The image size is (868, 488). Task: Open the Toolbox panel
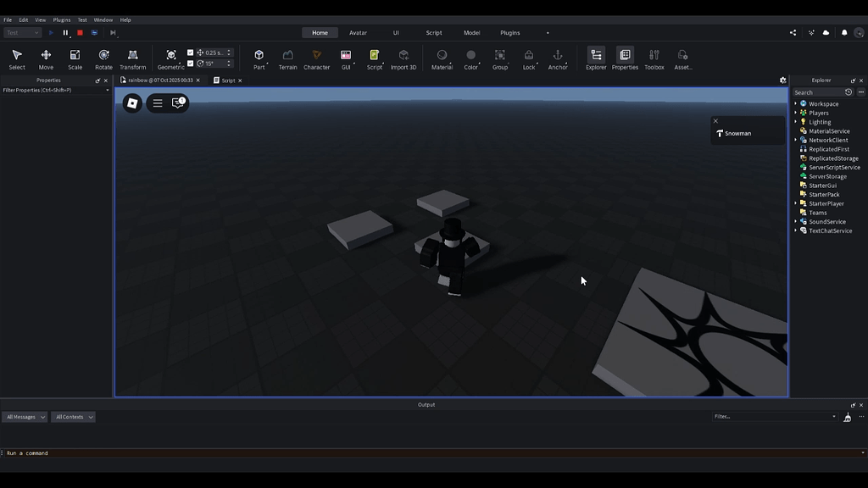pyautogui.click(x=654, y=59)
